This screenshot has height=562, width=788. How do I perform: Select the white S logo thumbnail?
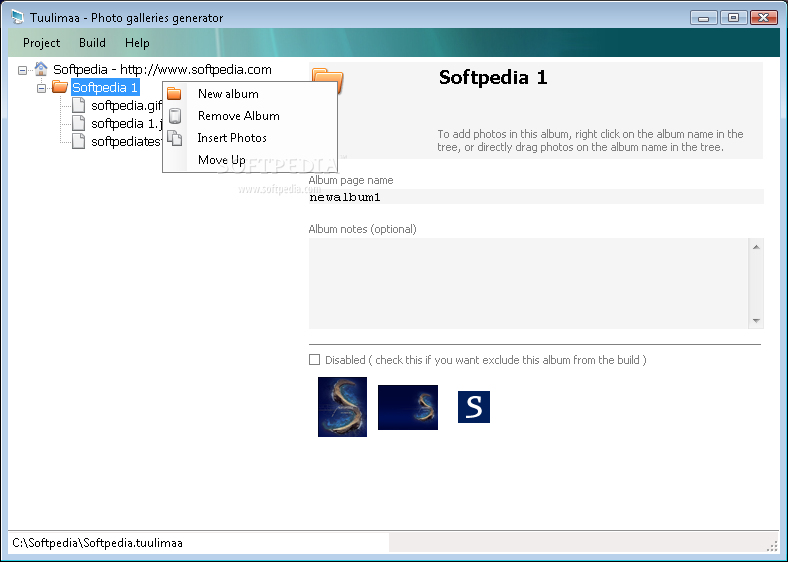[x=474, y=407]
